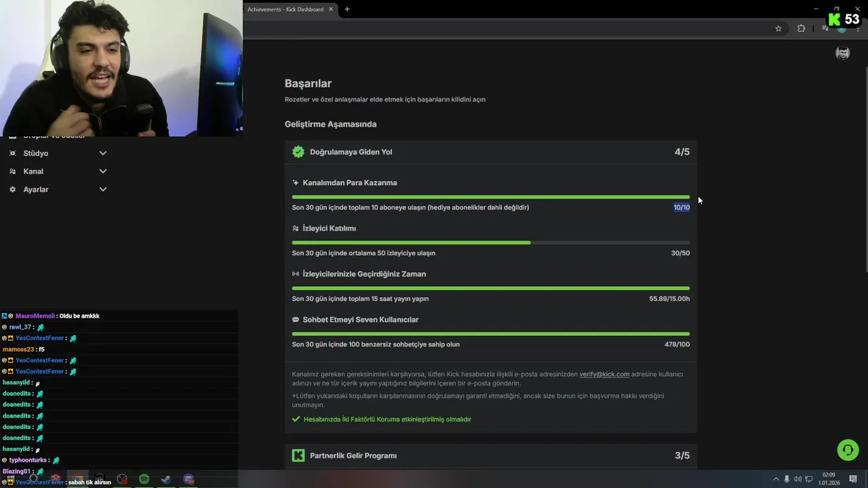Click the Kanalımdan Para Kazanma sparkle icon

296,183
